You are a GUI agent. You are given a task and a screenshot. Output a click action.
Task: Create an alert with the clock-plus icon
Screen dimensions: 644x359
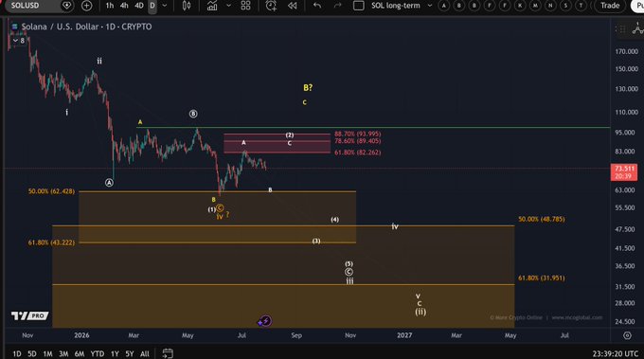point(271,6)
